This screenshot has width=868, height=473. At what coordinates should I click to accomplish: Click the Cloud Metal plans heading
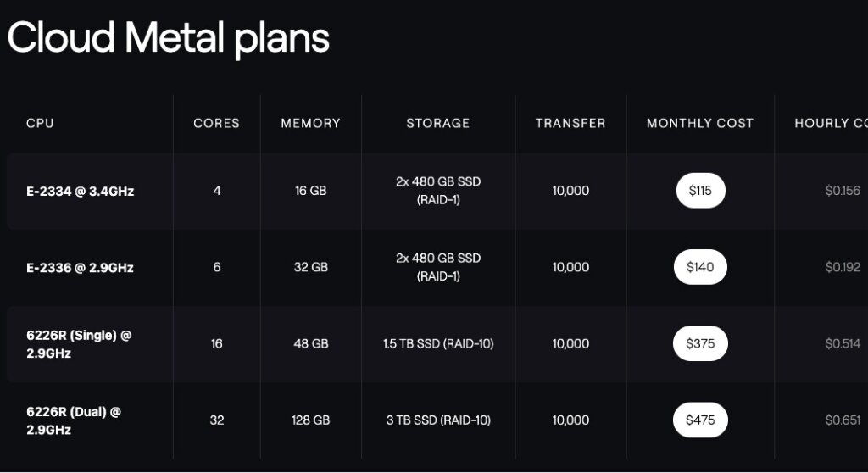pyautogui.click(x=168, y=38)
